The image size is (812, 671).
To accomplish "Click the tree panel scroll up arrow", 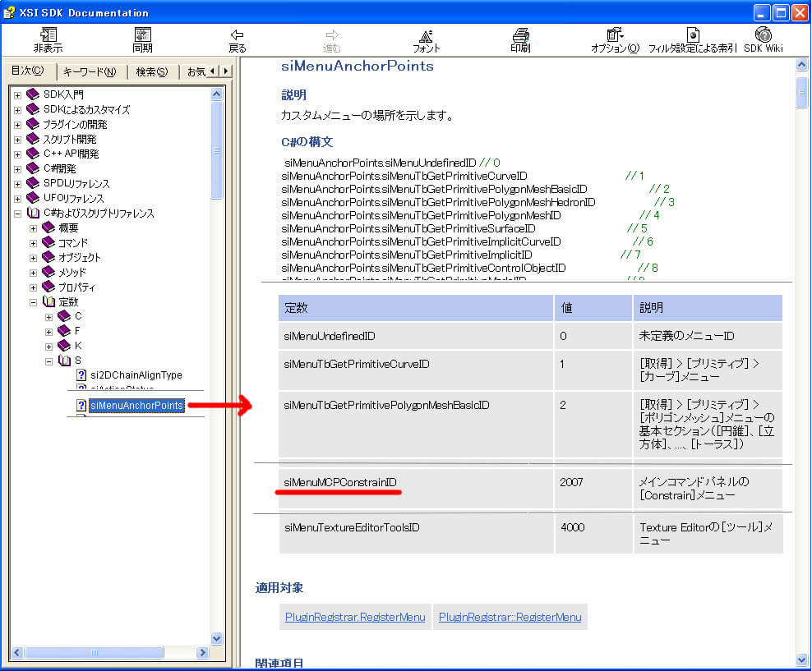I will point(216,94).
